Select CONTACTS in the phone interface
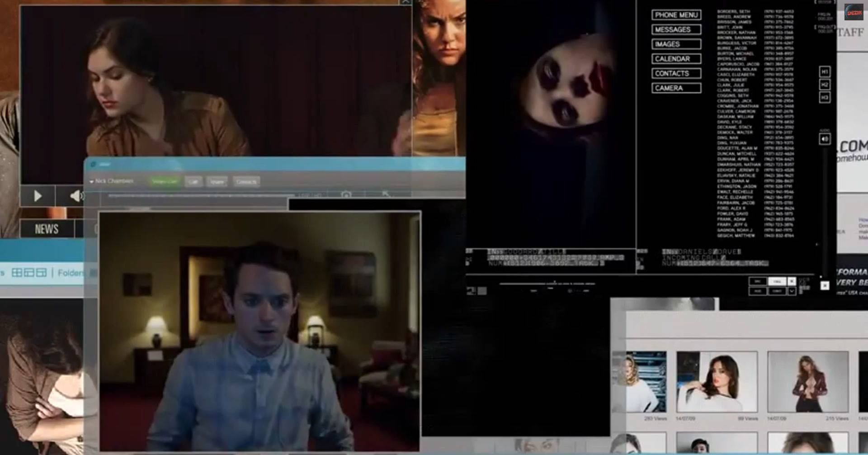 pos(676,73)
